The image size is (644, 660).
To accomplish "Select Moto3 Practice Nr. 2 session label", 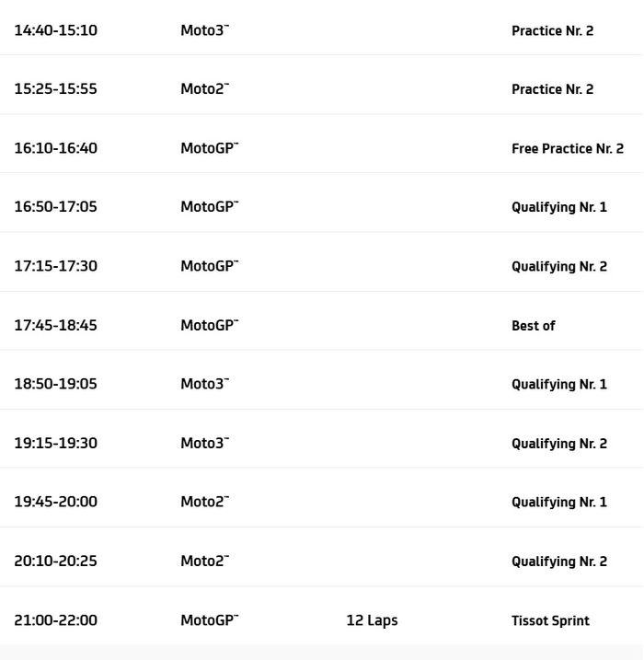I will [x=552, y=30].
